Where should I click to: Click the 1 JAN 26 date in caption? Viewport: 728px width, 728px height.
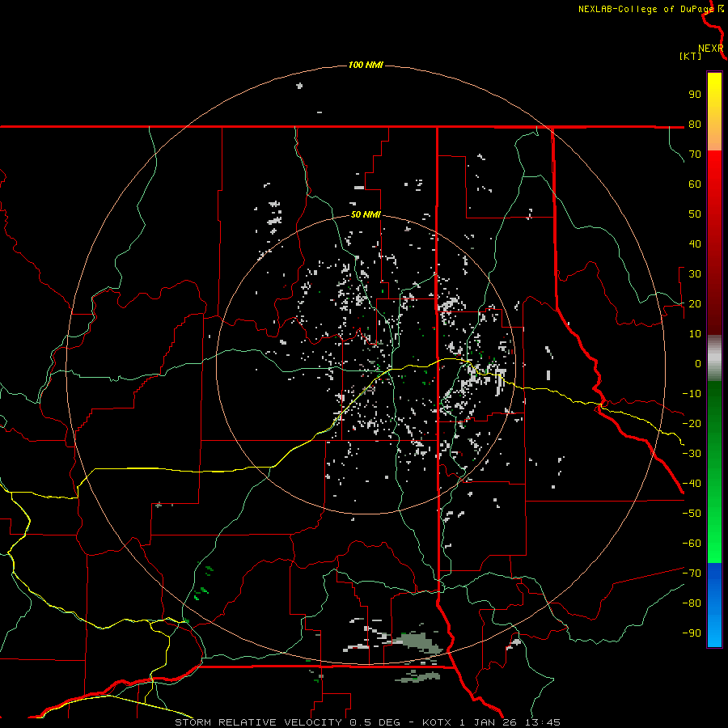(488, 722)
